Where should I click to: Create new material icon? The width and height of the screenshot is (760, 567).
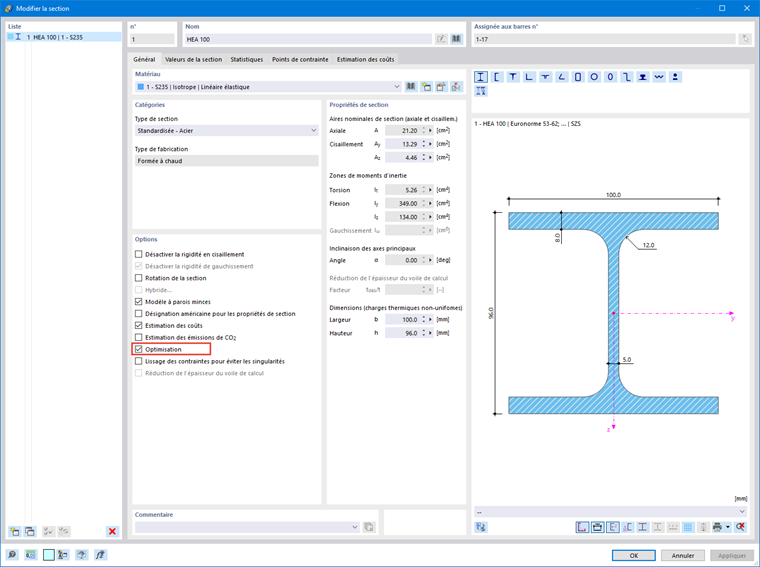426,87
